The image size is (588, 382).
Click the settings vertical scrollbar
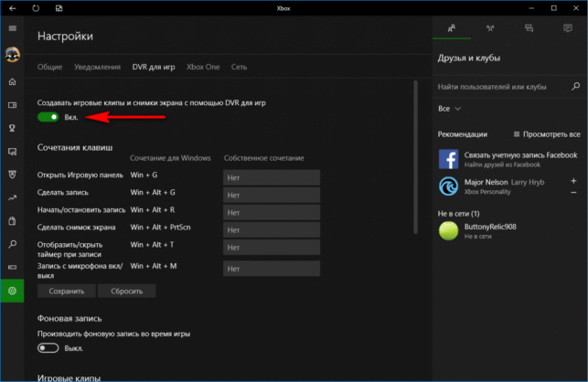point(415,157)
